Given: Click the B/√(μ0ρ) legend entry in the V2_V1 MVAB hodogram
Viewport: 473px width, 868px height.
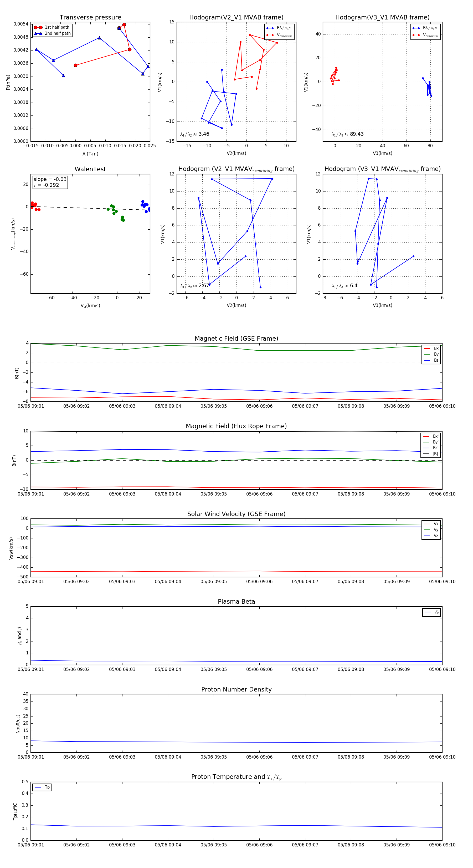Looking at the screenshot, I should tap(279, 28).
